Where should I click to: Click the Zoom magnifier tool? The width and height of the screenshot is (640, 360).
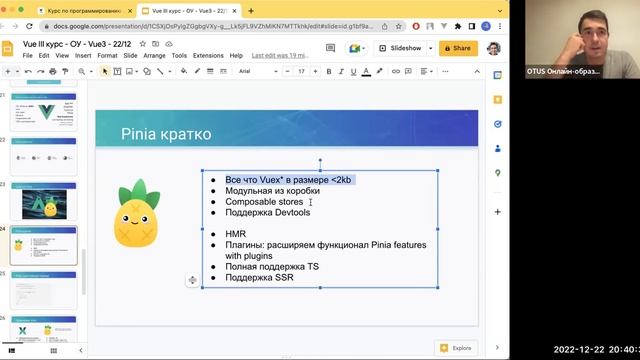(x=82, y=71)
